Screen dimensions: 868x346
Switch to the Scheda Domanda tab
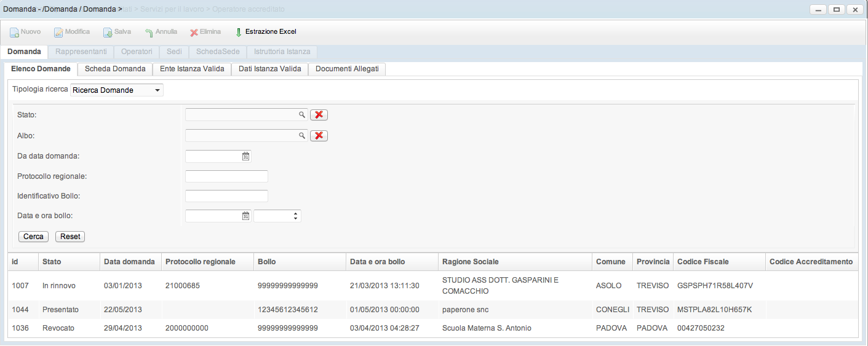pyautogui.click(x=115, y=69)
